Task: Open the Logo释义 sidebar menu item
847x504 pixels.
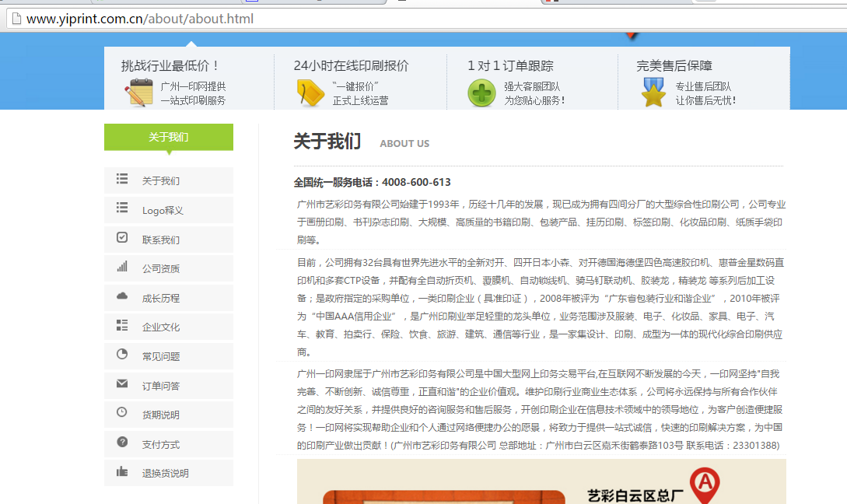Action: (x=169, y=209)
